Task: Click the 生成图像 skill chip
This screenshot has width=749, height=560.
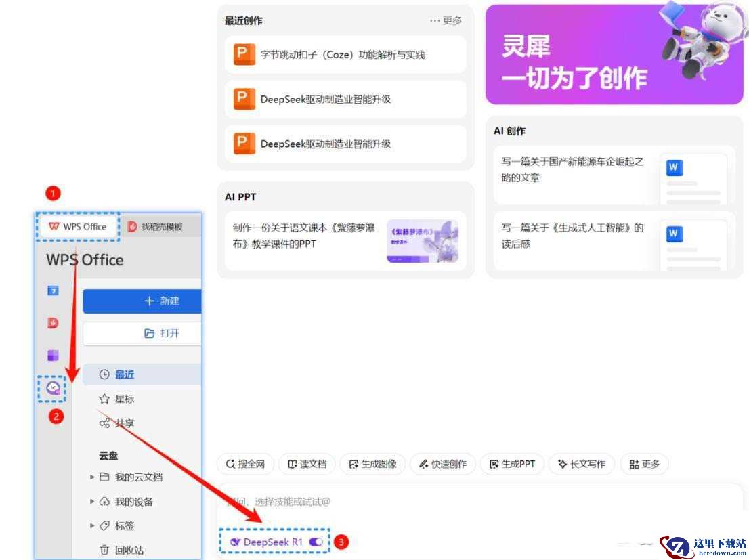Action: (372, 464)
